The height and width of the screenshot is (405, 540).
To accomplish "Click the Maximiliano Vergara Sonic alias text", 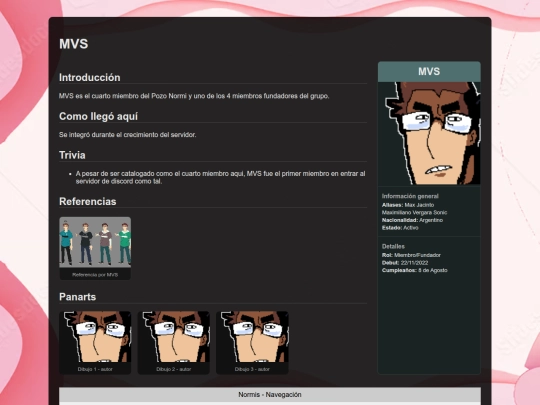I will coord(414,212).
